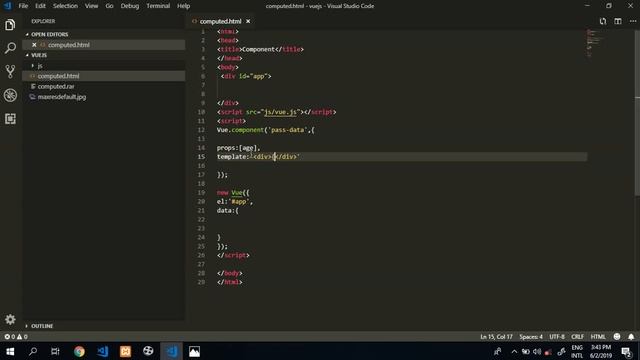
Task: Click Ln 15, Col 17 to go to line
Action: tap(496, 337)
